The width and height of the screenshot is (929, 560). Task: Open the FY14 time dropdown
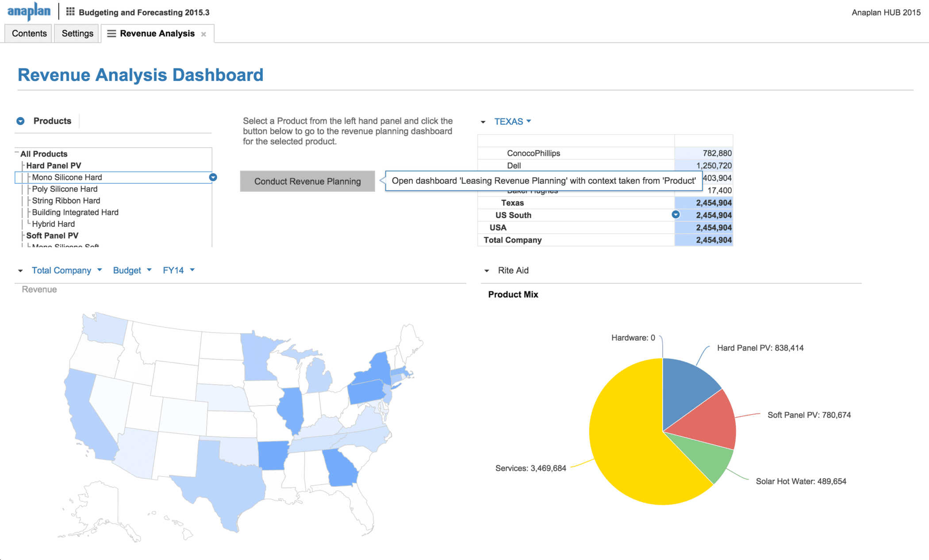point(179,270)
